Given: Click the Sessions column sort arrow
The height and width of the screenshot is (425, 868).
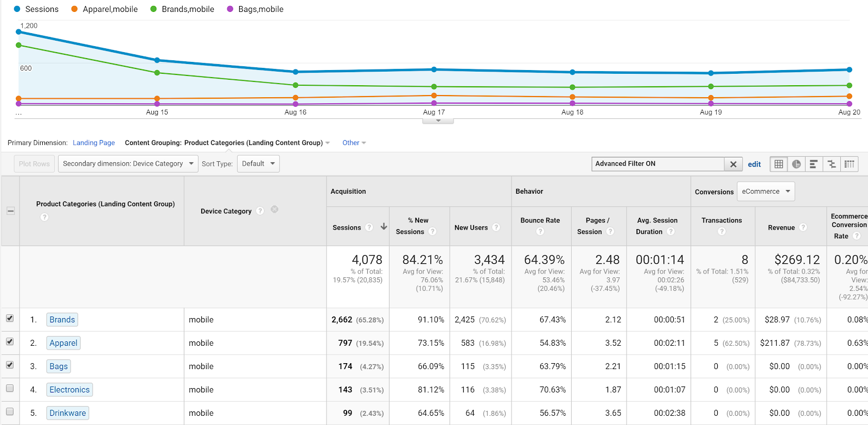Looking at the screenshot, I should [x=384, y=226].
